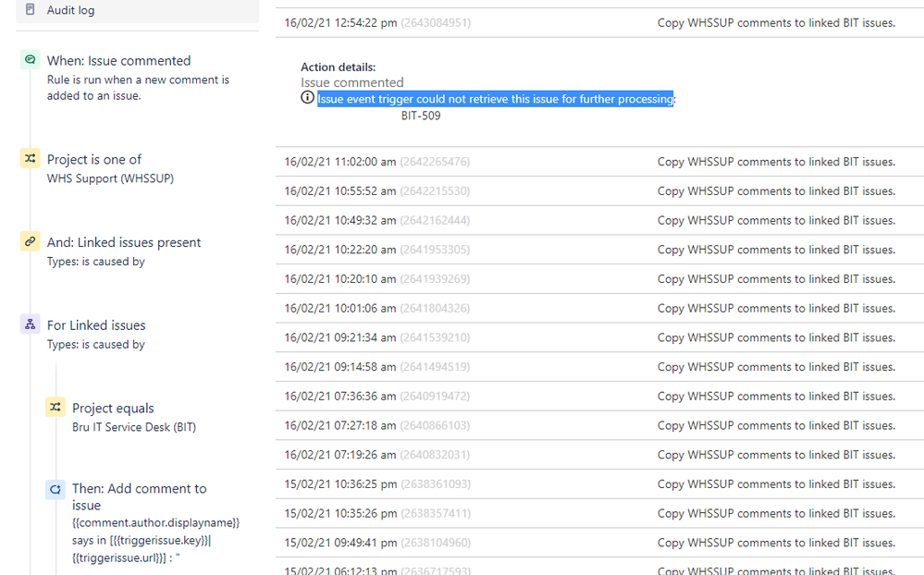
Task: Click the For Linked issues branch icon
Action: click(30, 324)
